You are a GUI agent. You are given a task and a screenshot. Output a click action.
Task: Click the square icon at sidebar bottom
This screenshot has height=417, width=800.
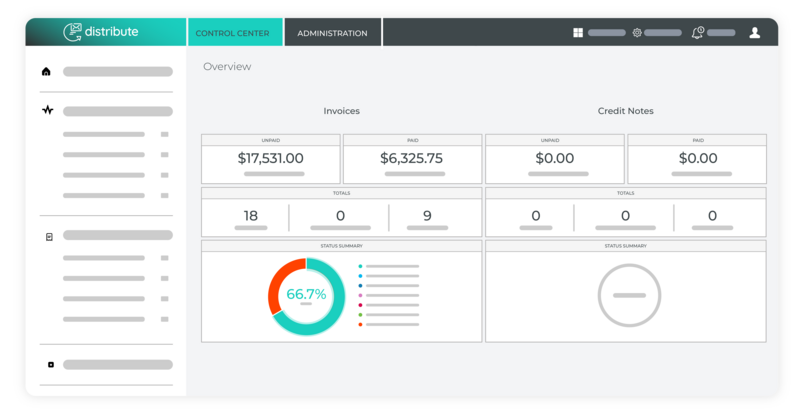pyautogui.click(x=51, y=364)
